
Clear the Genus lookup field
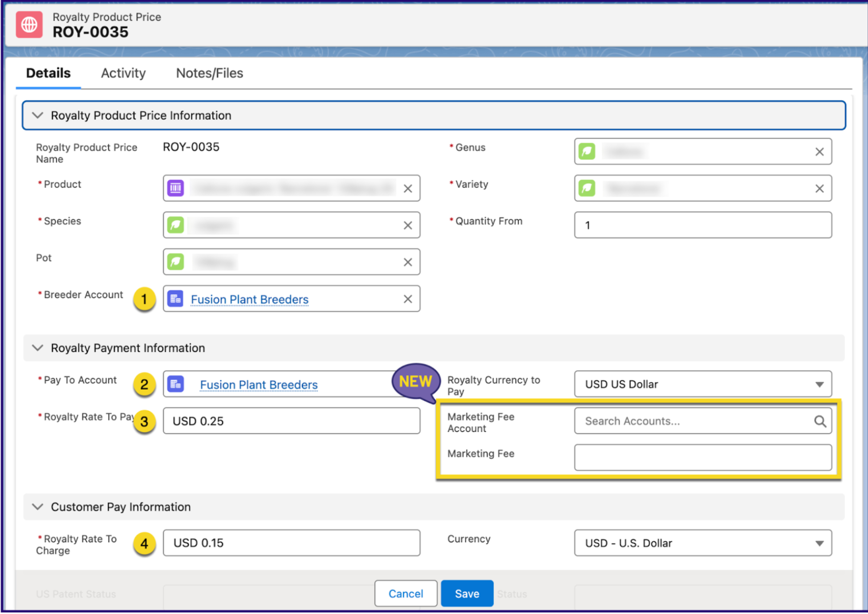coord(820,152)
